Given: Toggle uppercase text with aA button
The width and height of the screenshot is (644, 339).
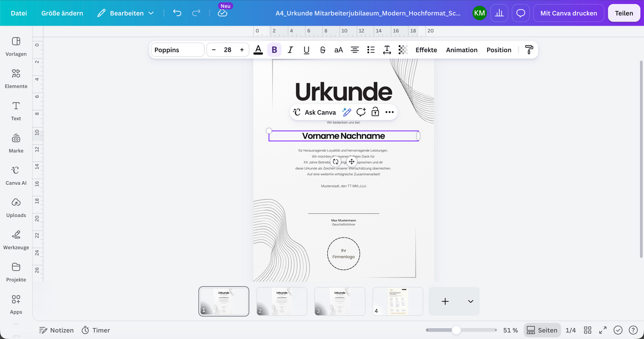Looking at the screenshot, I should (339, 50).
